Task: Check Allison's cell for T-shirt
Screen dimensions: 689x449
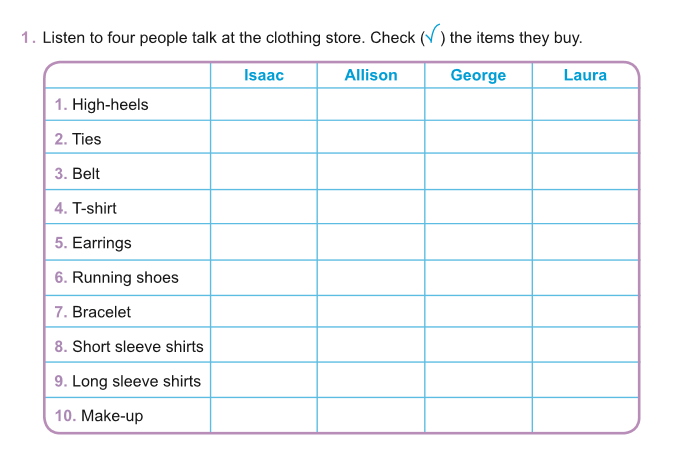Action: point(370,208)
